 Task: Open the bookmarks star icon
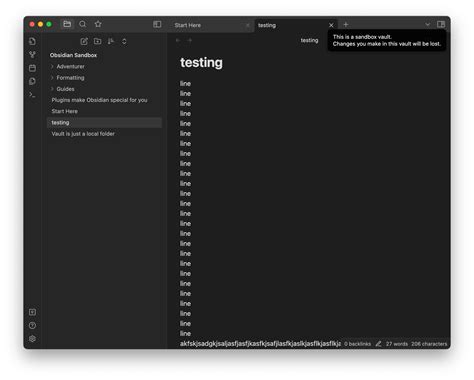click(x=98, y=24)
